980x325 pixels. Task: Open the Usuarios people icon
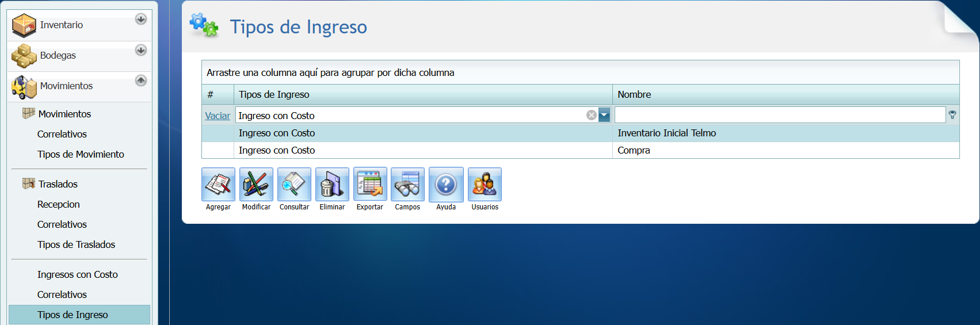pyautogui.click(x=485, y=185)
